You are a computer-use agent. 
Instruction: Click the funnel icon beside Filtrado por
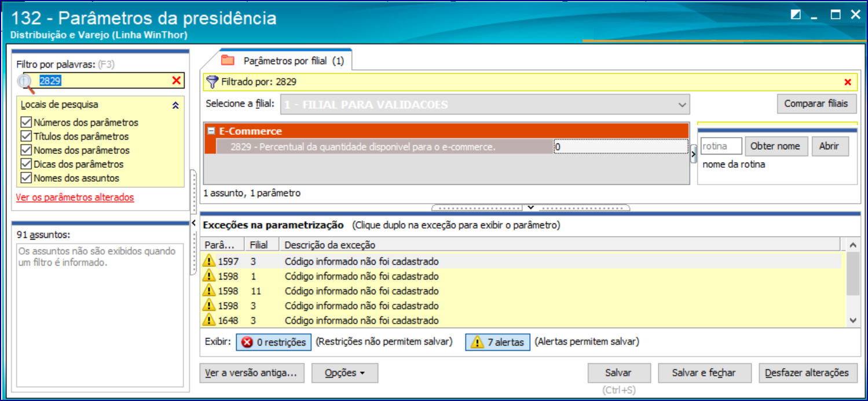pyautogui.click(x=213, y=82)
